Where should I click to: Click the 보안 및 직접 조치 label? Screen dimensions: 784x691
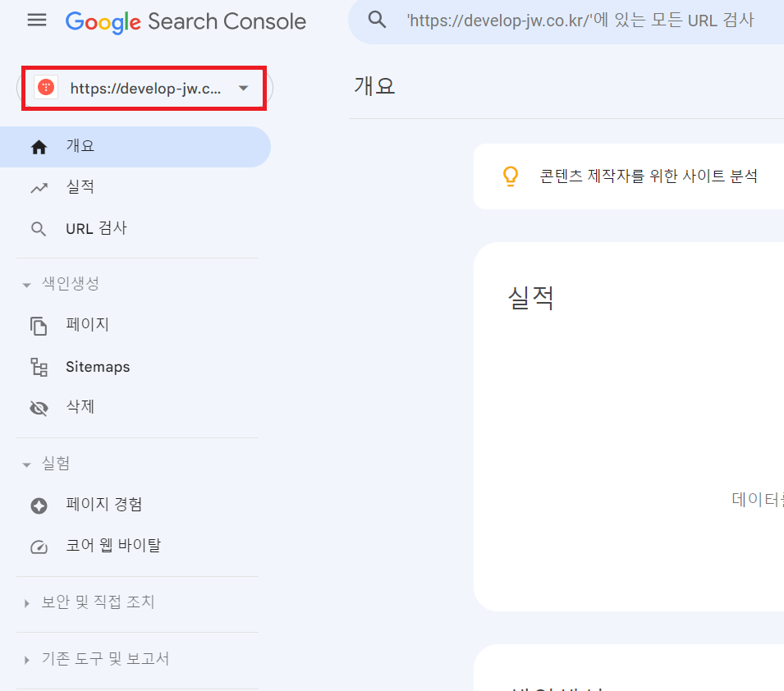[x=98, y=602]
